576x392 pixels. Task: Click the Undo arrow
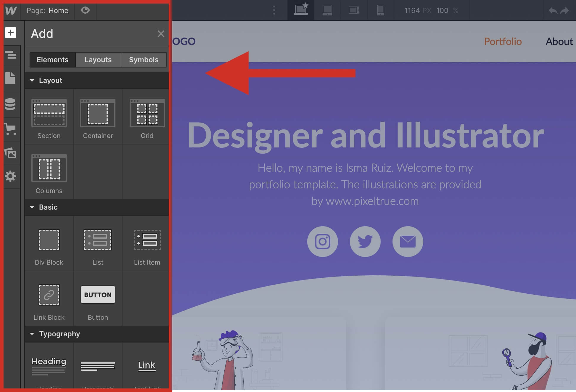coord(553,11)
